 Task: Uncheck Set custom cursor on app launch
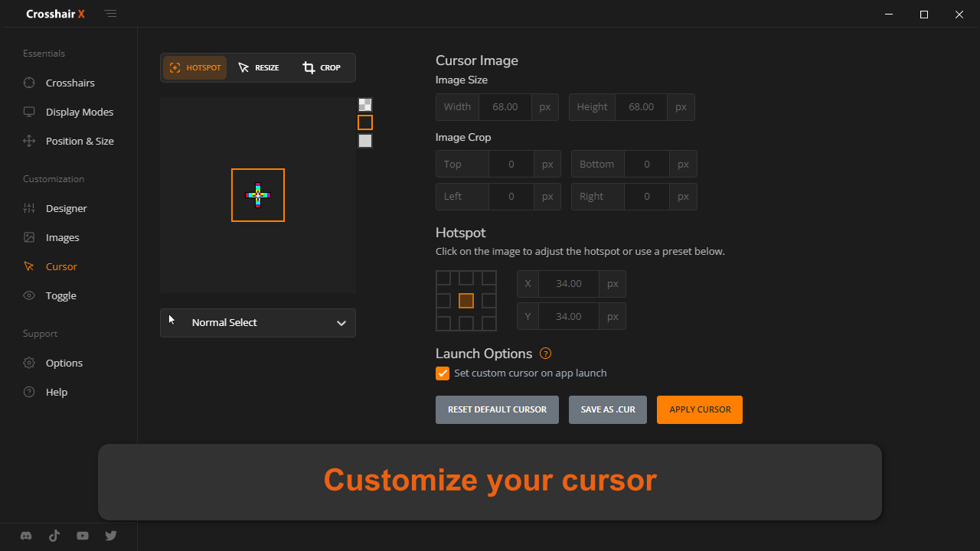443,373
